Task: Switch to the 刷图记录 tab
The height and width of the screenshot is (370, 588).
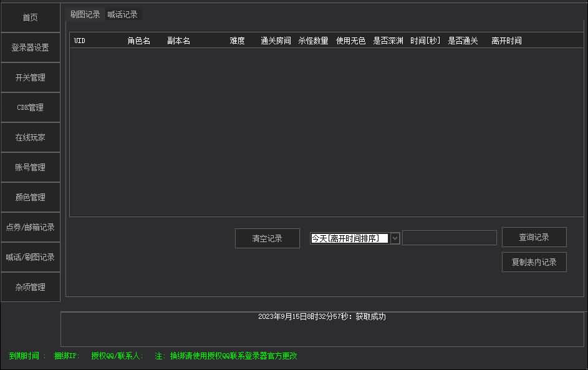Action: click(85, 14)
